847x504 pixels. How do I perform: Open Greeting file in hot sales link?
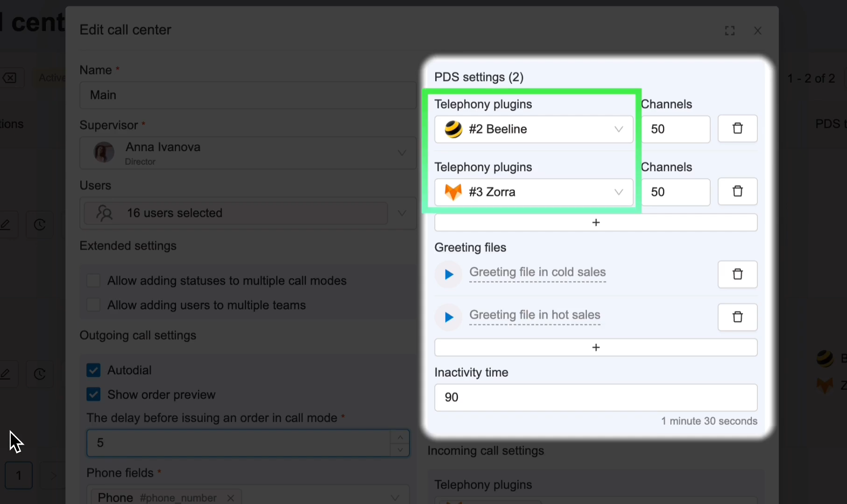tap(535, 315)
